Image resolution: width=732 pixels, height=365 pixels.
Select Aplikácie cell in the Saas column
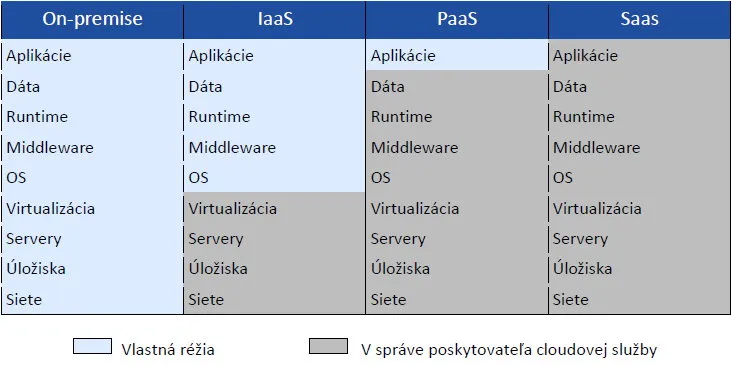[x=640, y=56]
